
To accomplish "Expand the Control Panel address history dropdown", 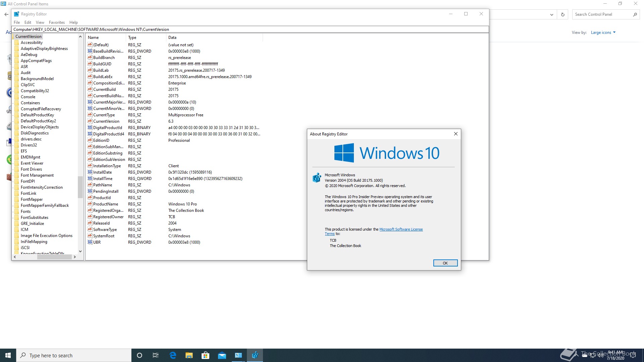I will (x=551, y=14).
